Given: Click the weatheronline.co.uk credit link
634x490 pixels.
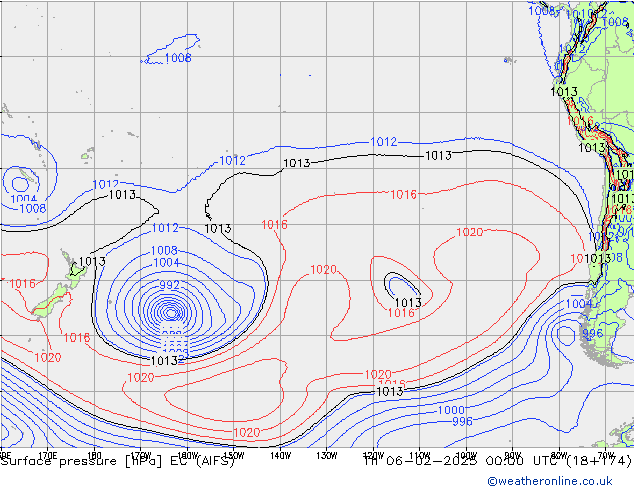Looking at the screenshot, I should pyautogui.click(x=550, y=481).
